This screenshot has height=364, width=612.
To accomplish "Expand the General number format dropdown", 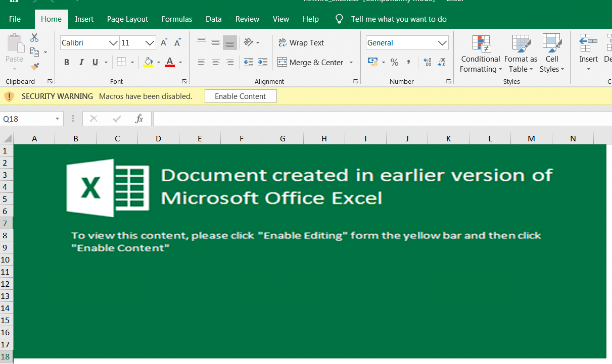I will point(442,43).
